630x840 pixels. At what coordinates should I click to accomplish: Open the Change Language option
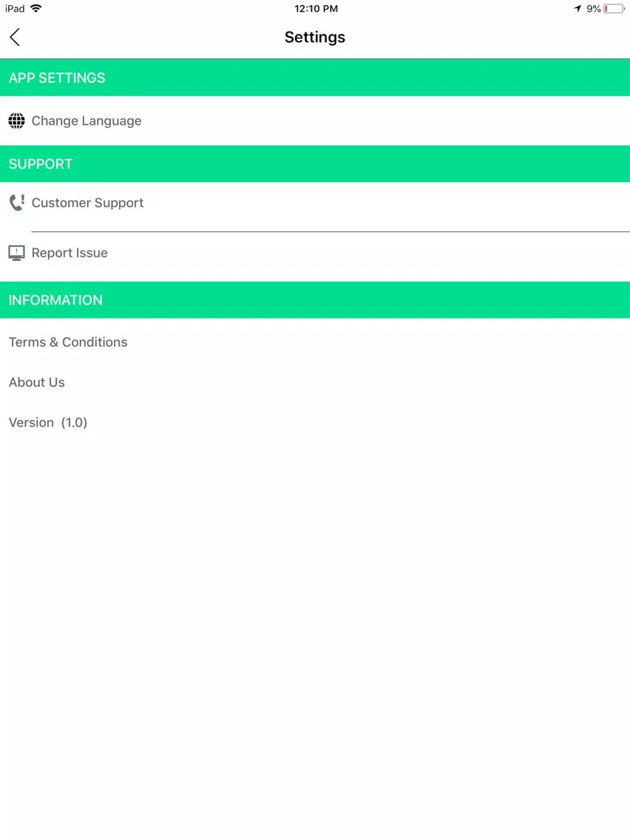coord(87,121)
